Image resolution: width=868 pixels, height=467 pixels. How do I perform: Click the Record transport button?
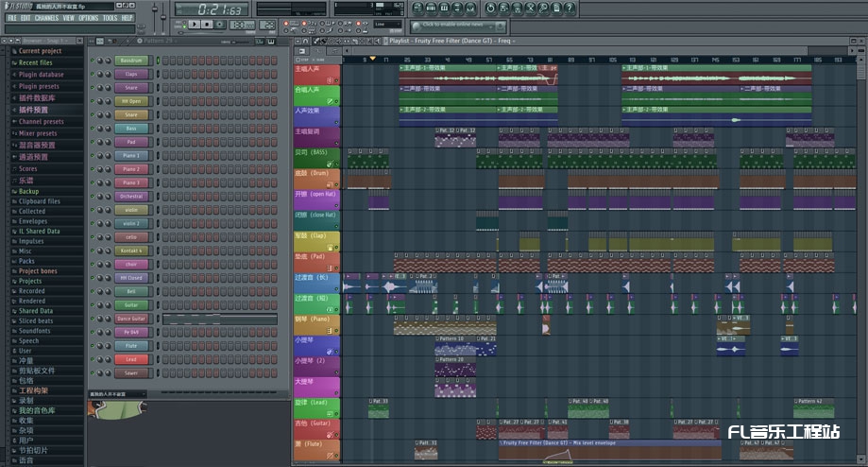pos(220,24)
